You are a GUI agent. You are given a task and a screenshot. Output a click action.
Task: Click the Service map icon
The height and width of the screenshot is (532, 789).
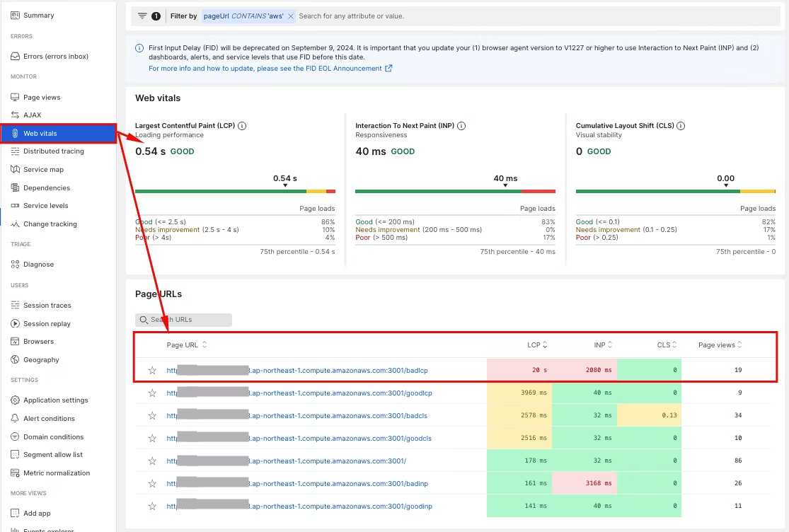[15, 170]
